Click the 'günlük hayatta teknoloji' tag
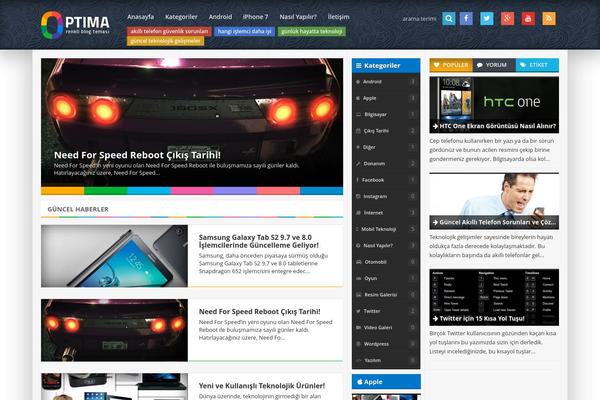Screen dimensions: 600x400 pos(311,31)
